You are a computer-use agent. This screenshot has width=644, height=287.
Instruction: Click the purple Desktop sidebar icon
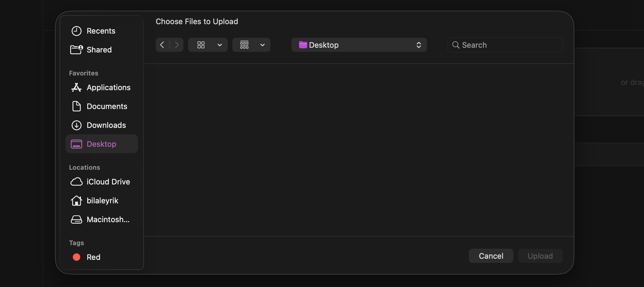[76, 144]
